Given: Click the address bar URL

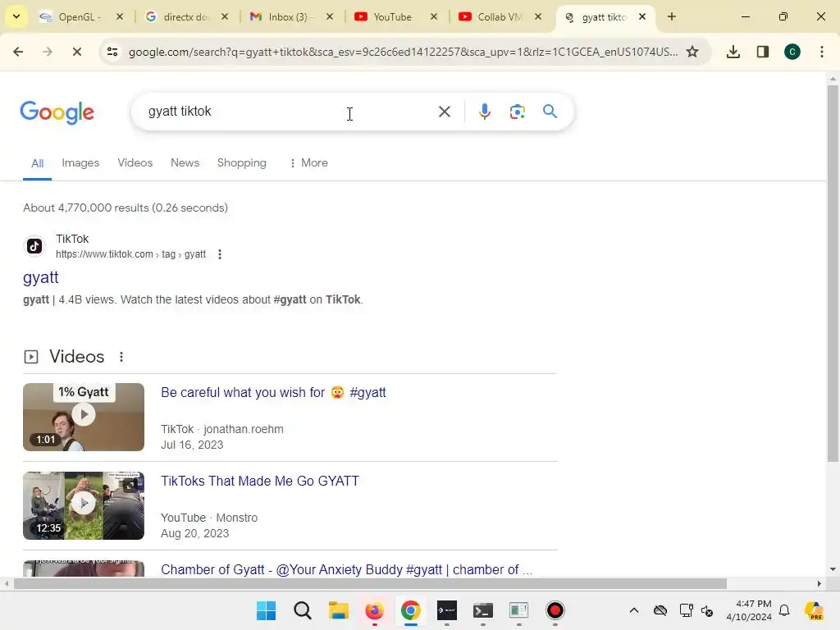Looking at the screenshot, I should point(403,52).
